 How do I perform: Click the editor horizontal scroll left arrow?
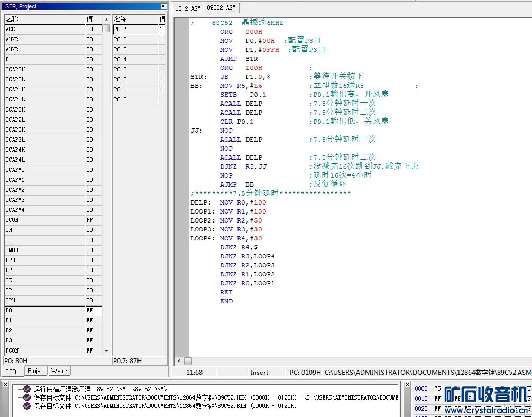[179, 361]
